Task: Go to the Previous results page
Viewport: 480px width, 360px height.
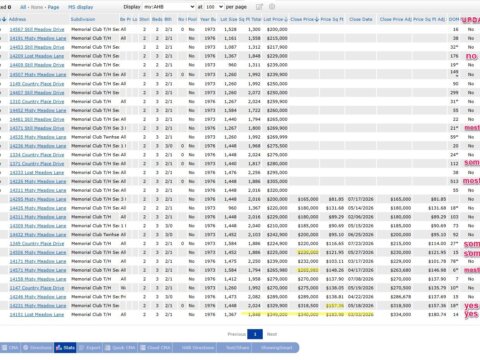Action: click(236, 334)
